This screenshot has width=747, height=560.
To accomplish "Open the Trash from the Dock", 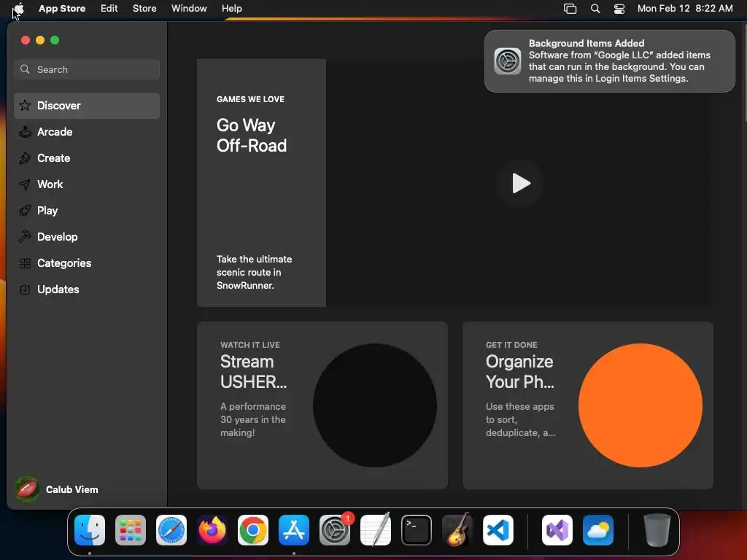I will click(x=657, y=530).
